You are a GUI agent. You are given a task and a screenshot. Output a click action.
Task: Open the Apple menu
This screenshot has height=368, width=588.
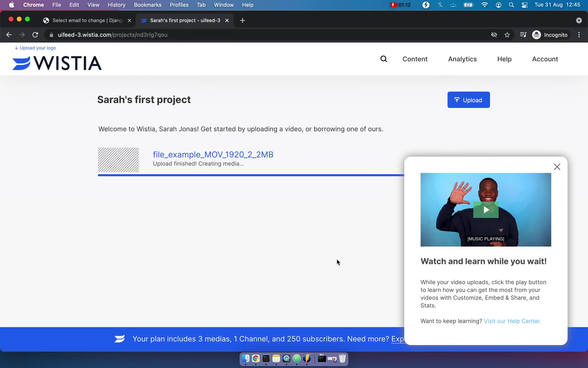point(12,5)
